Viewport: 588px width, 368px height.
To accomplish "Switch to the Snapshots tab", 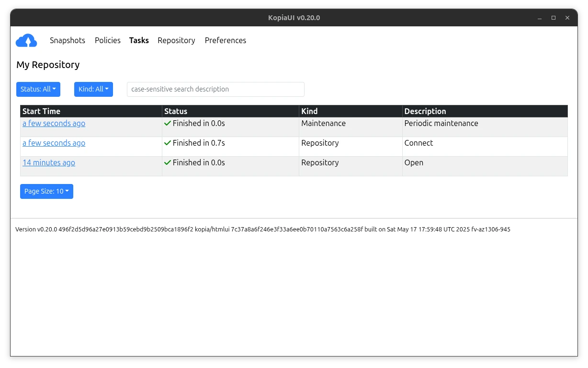I will (x=67, y=40).
